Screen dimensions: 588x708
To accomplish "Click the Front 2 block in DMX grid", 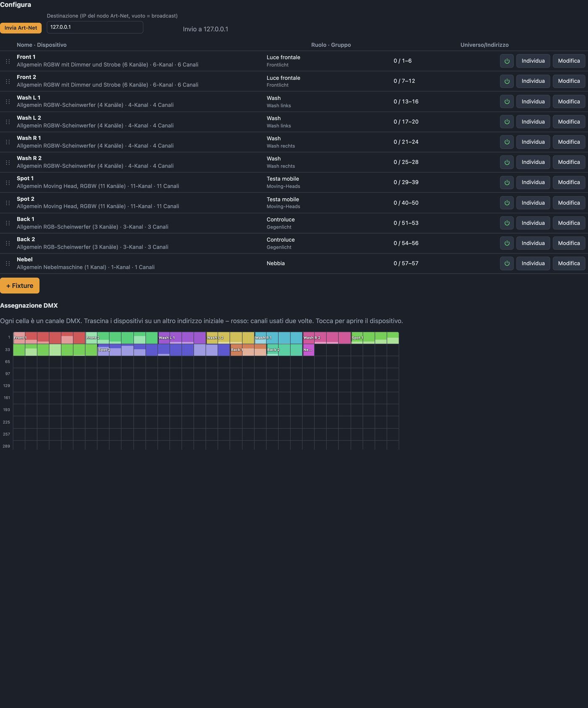I will (x=121, y=338).
